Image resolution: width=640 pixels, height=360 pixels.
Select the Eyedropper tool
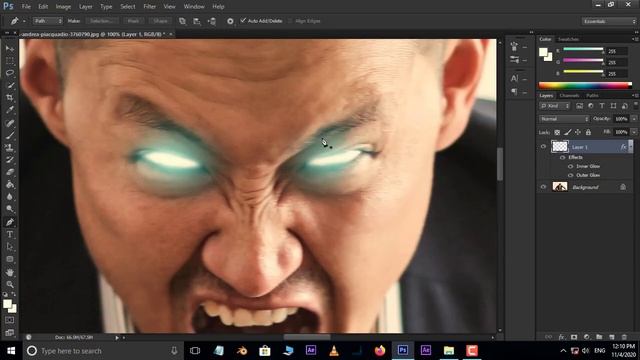[10, 110]
